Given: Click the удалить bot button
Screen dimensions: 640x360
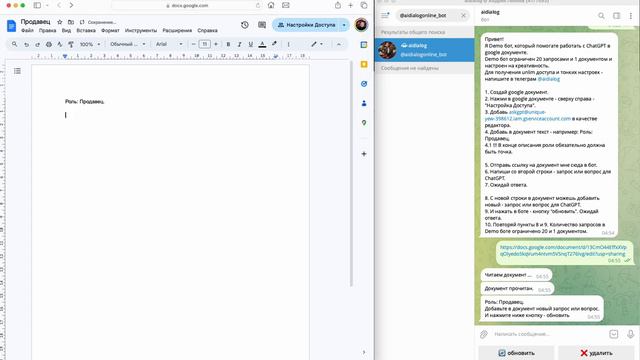Looking at the screenshot, I should (596, 353).
